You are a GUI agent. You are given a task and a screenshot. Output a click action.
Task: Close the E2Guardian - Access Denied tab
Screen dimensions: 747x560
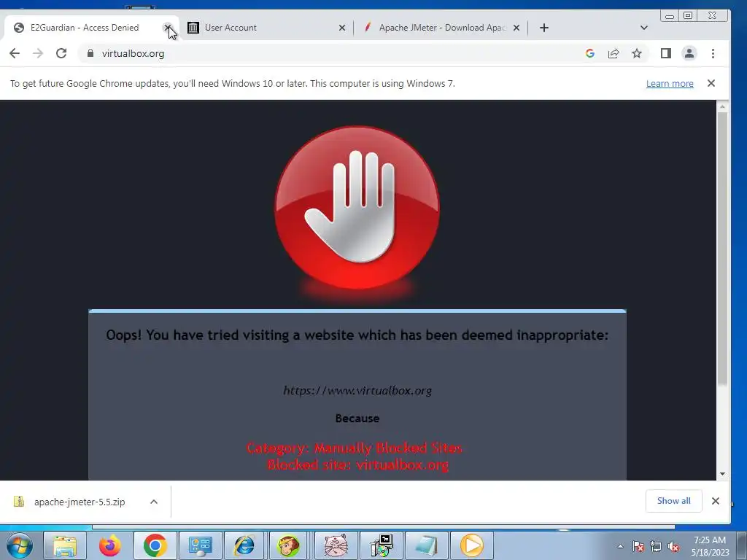tap(167, 28)
